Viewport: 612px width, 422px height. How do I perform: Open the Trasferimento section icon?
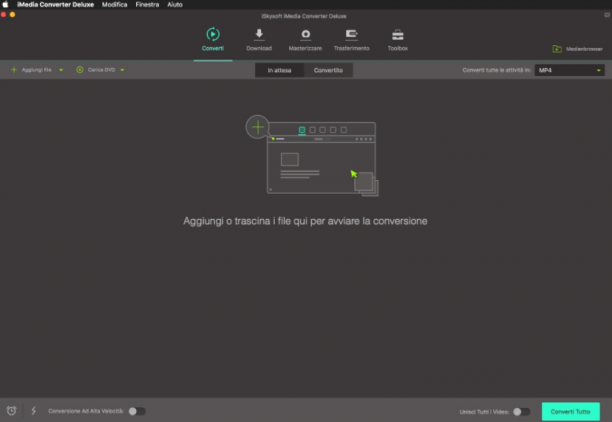[351, 35]
